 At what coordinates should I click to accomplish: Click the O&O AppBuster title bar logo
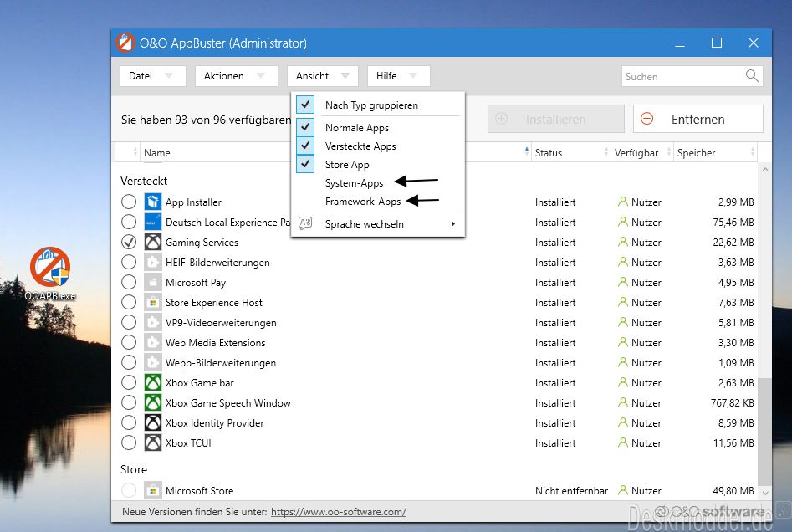[125, 43]
